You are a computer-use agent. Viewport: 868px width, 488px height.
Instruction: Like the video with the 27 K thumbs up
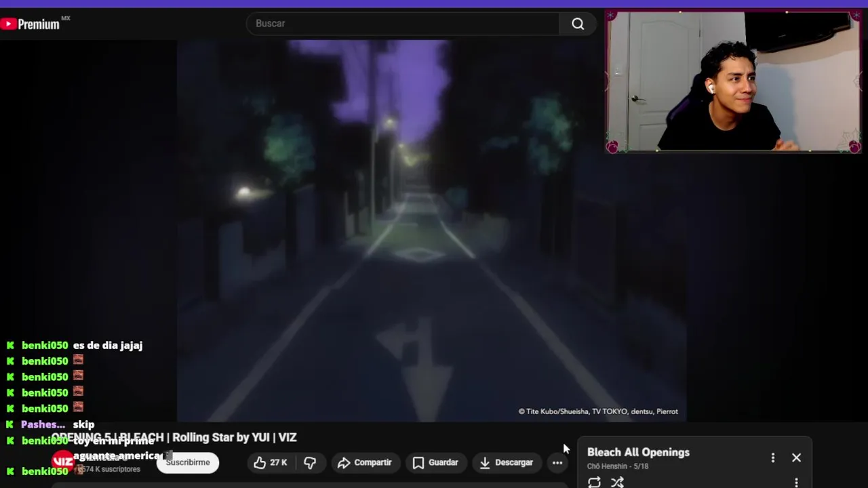[x=271, y=463]
